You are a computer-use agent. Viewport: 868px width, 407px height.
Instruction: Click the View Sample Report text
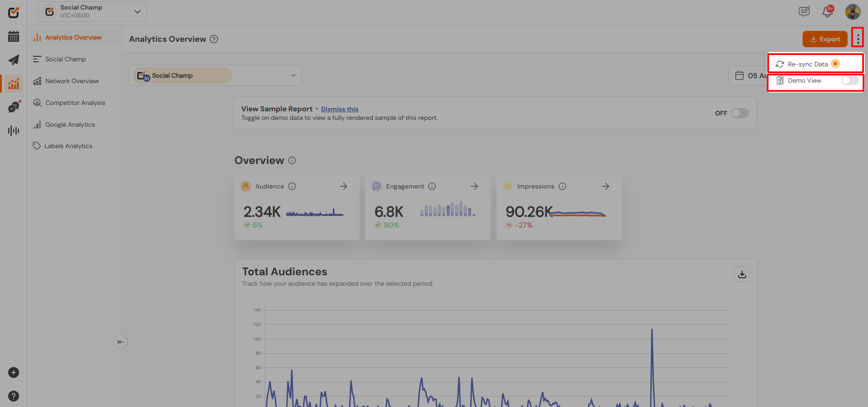[x=277, y=109]
